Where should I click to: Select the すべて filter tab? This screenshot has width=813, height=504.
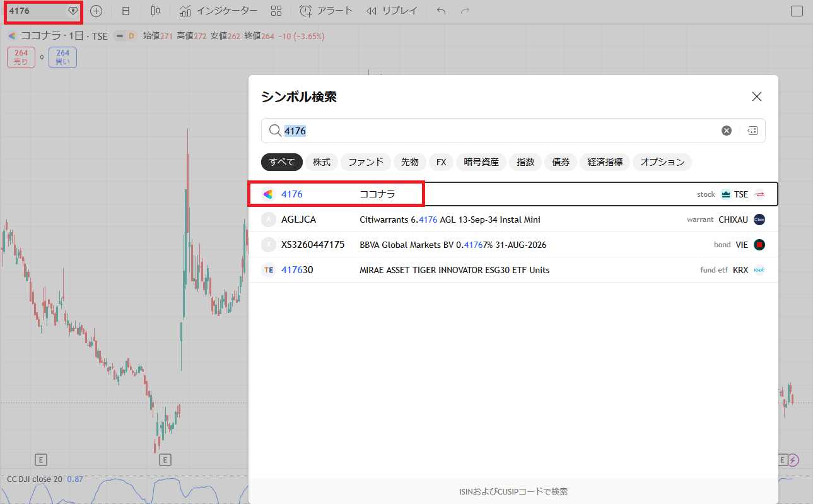pyautogui.click(x=282, y=162)
